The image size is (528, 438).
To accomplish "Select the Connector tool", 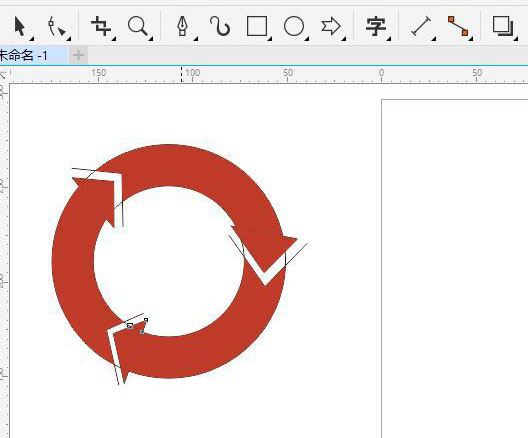I will click(458, 26).
